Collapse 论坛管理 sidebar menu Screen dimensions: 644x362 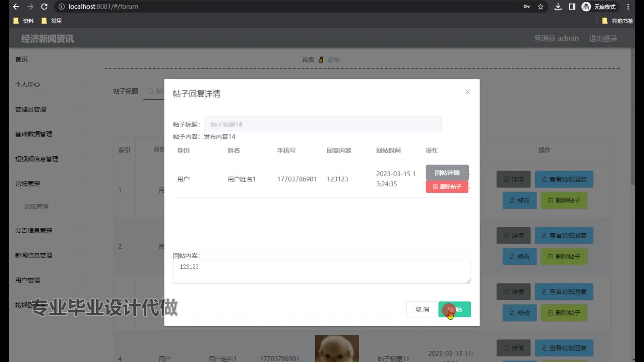(x=28, y=184)
